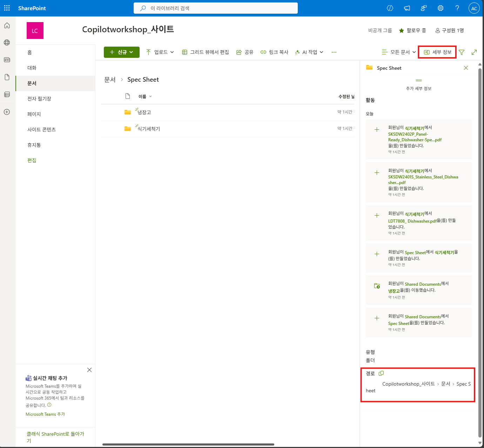Open the 이름 column header dropdown
The width and height of the screenshot is (484, 448).
pyautogui.click(x=145, y=96)
